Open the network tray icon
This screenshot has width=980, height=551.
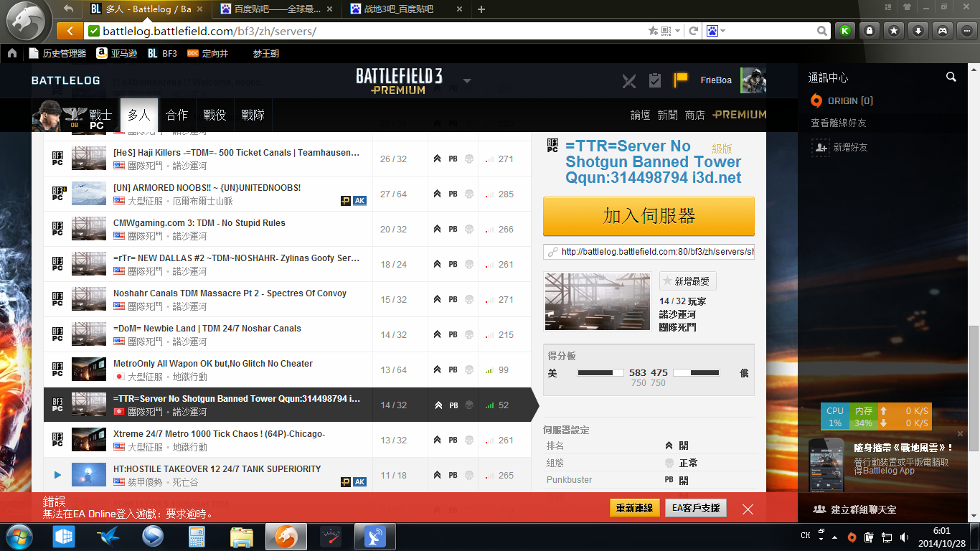tap(887, 537)
